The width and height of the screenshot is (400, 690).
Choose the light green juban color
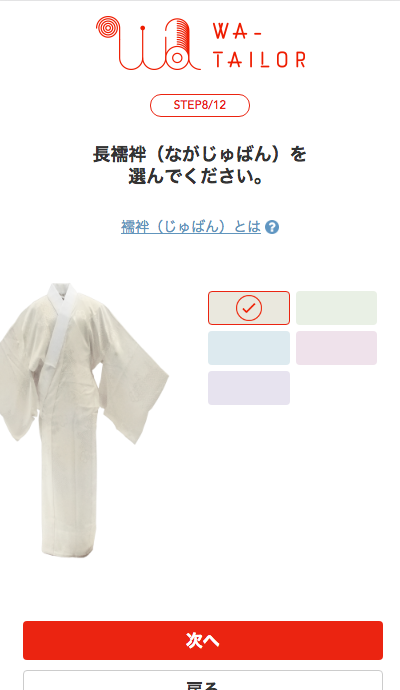coord(336,308)
